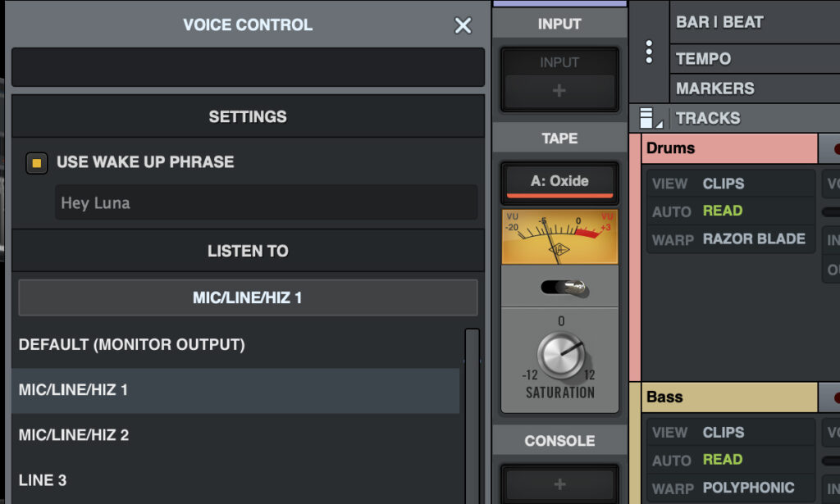Click the Drums track pink color strip
840x504 pixels.
635,257
